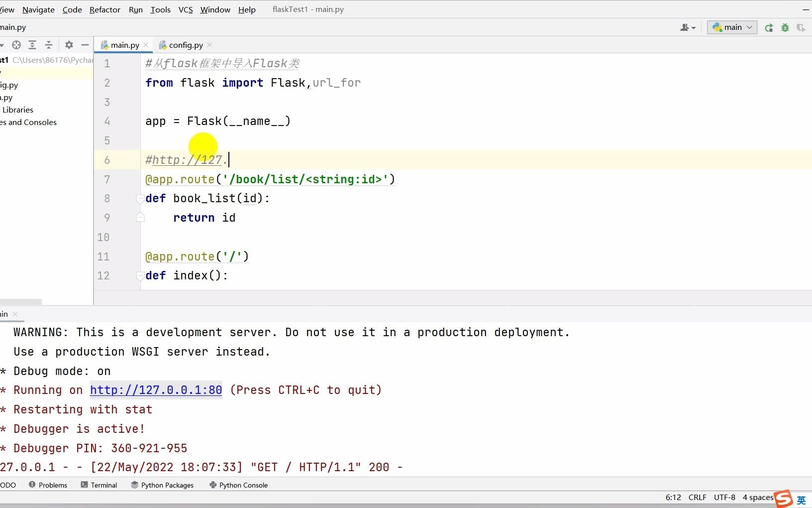Click the project panel horizontal scrollbar
Screen dimensions: 812x508
(x=21, y=302)
